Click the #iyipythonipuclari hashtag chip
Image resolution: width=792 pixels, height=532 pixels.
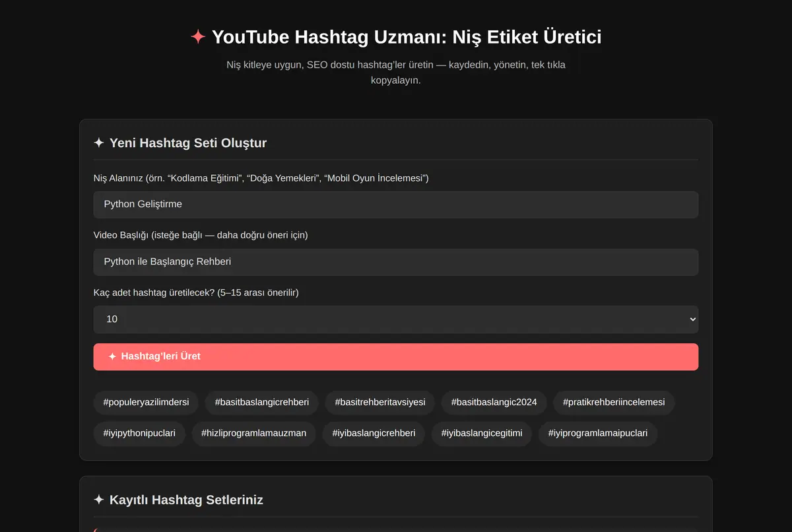point(139,434)
